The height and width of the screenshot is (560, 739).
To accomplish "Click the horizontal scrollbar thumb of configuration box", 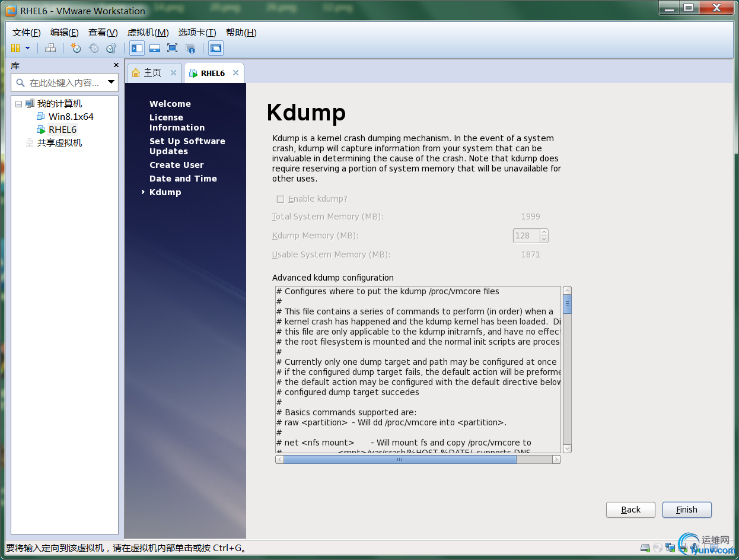I will 400,460.
